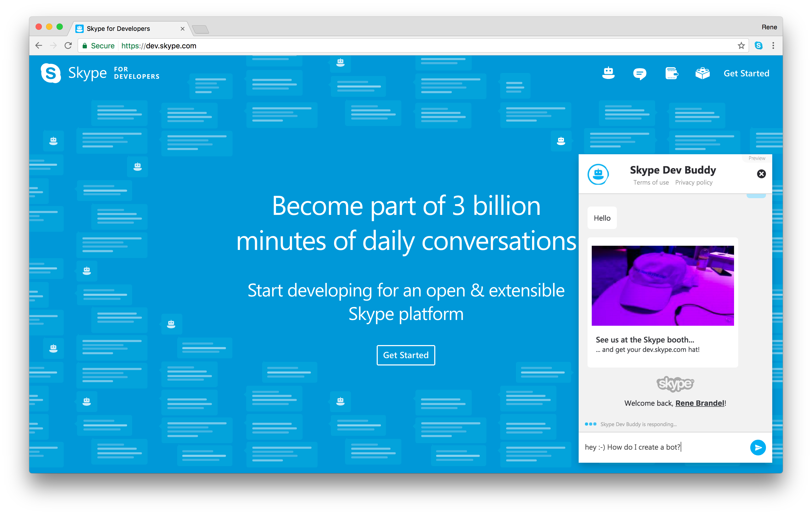The image size is (812, 515).
Task: Click the wallet-style icon in the top navigation
Action: tap(671, 73)
